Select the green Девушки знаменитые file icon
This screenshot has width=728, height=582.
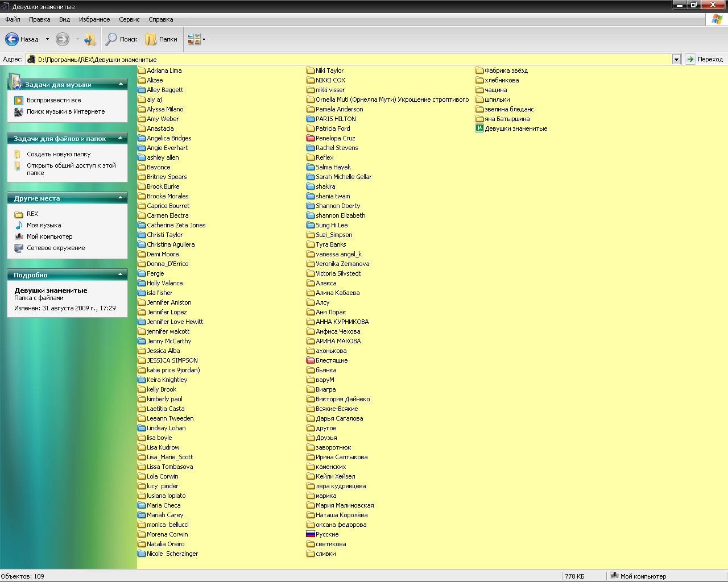point(479,128)
